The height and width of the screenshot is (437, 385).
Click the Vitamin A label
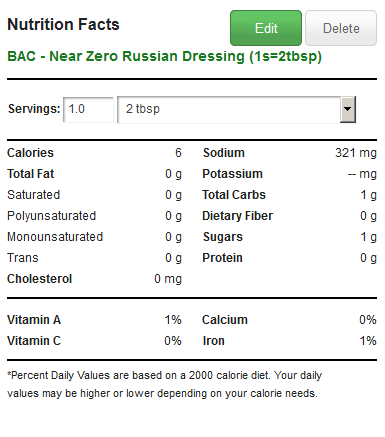(34, 320)
